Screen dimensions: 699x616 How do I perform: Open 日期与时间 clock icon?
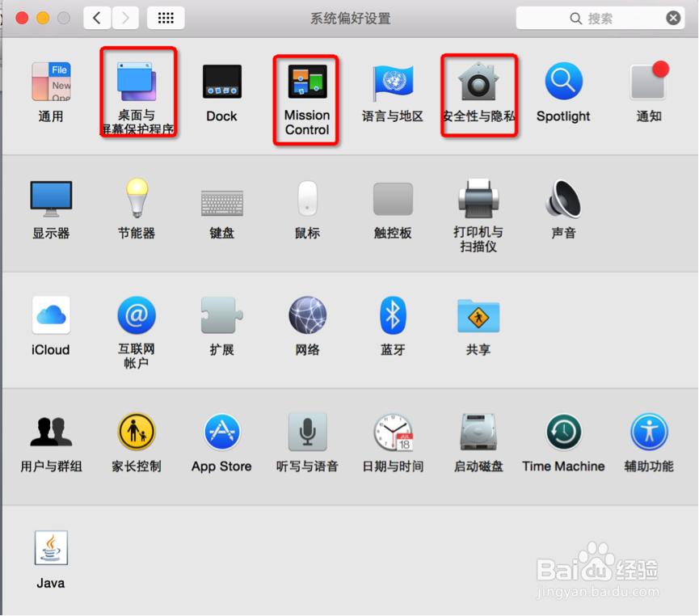(x=394, y=432)
